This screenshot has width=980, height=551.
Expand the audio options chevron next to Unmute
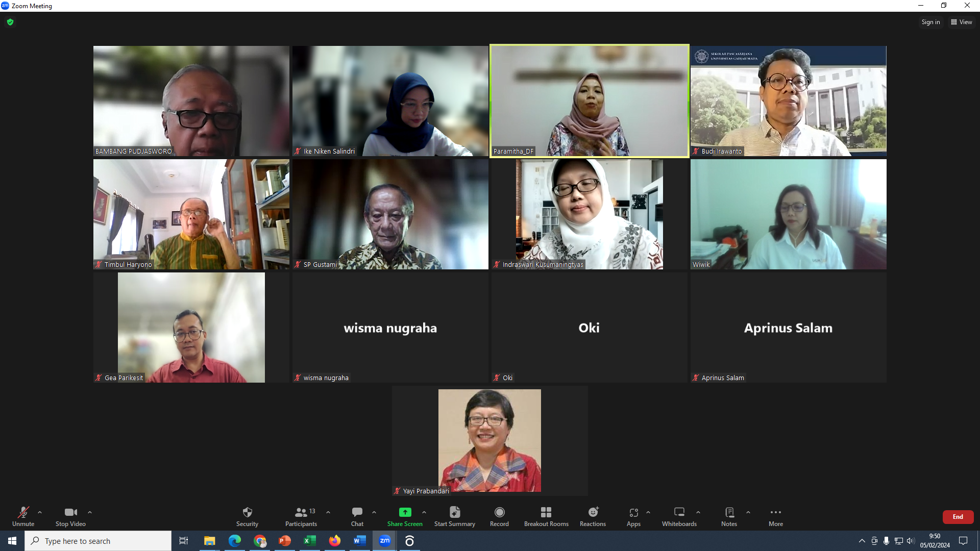[x=40, y=513]
